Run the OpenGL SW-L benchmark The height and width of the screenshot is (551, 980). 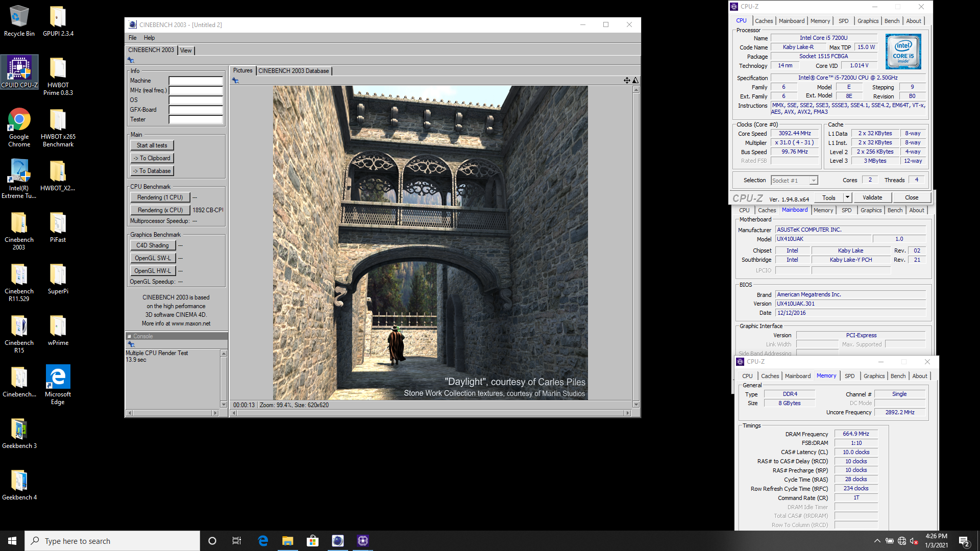(152, 258)
